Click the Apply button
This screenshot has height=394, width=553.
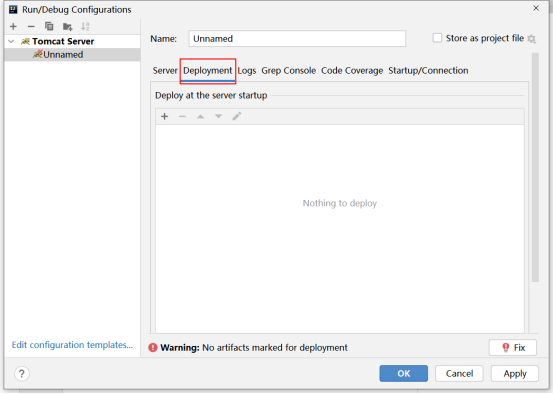coord(515,374)
